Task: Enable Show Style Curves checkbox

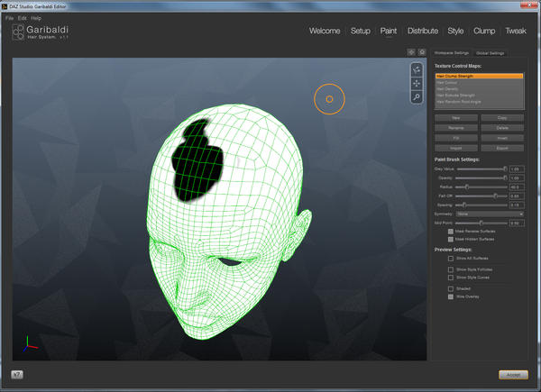Action: point(451,278)
